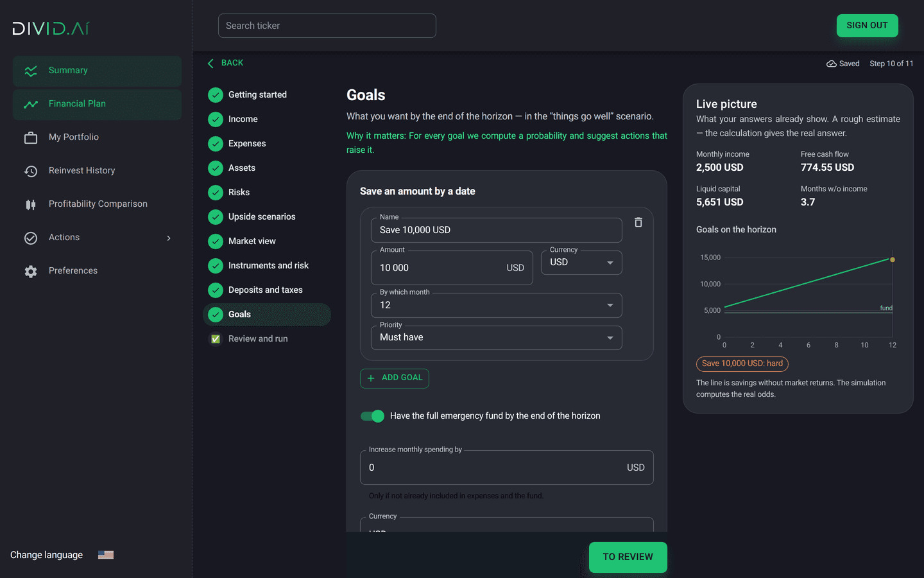
Task: Click the TO REVIEW button
Action: [x=628, y=557]
